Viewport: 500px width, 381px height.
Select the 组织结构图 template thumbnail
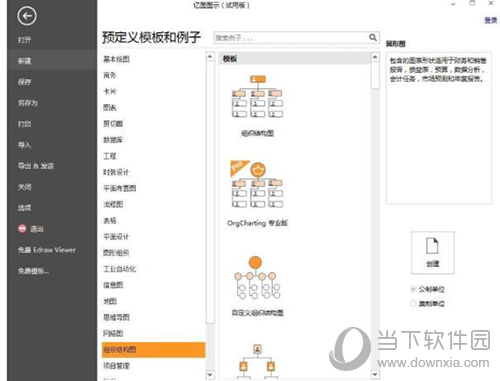pyautogui.click(x=257, y=97)
